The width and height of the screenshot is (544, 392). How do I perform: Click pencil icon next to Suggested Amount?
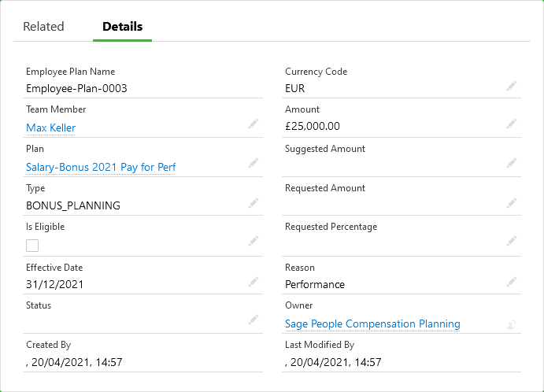512,163
